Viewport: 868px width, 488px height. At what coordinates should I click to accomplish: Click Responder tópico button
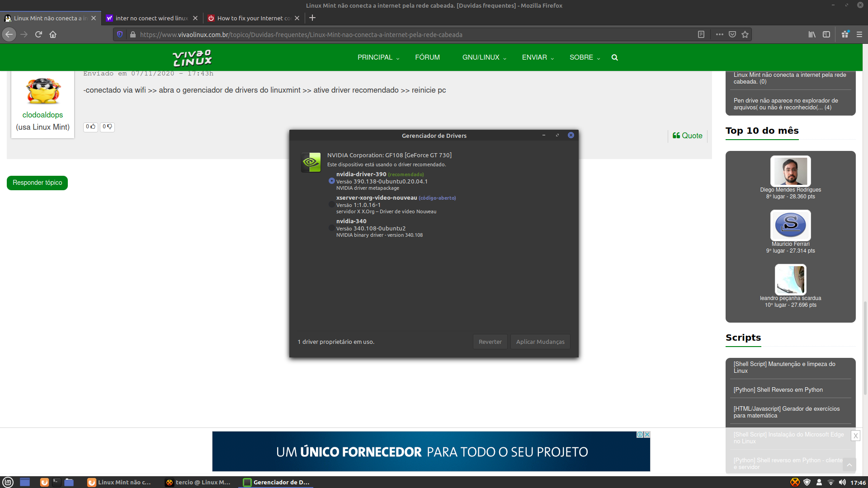(x=37, y=183)
